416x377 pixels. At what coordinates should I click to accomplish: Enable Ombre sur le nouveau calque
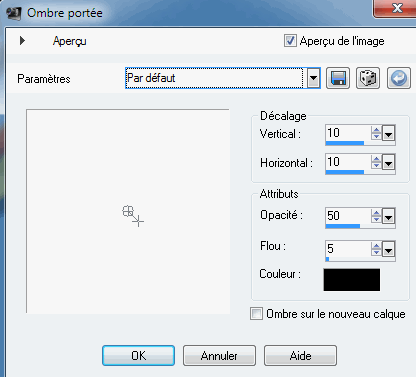[256, 314]
